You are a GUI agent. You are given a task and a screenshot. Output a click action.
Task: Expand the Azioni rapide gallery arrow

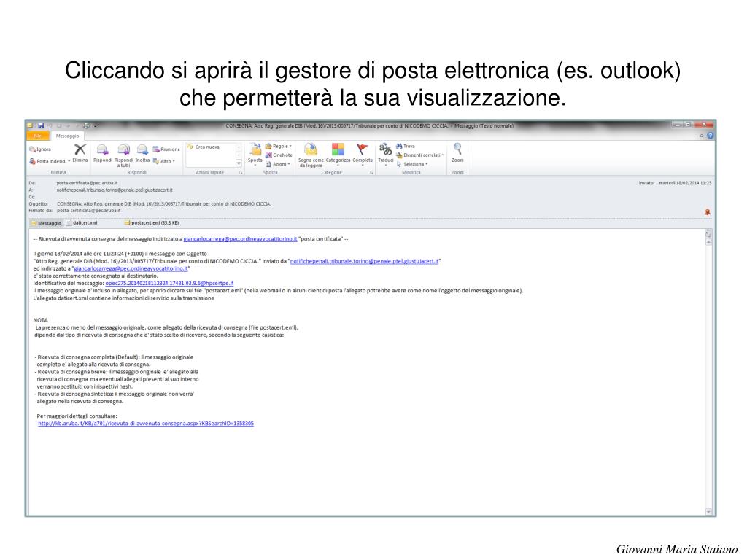point(239,164)
